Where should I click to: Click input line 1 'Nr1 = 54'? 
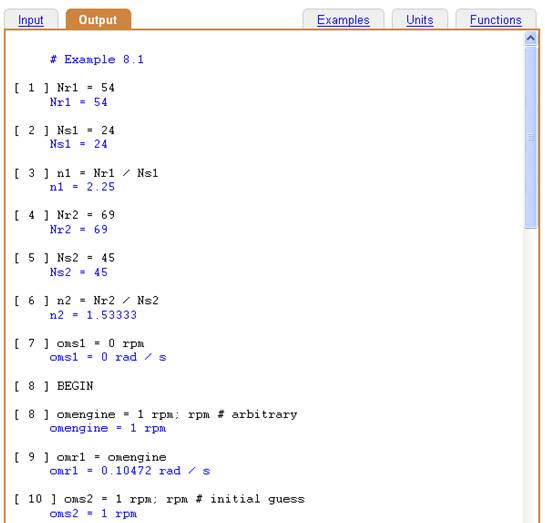(x=64, y=88)
